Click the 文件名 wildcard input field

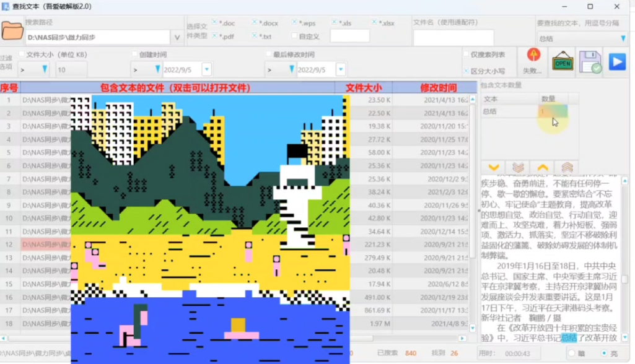pos(453,37)
